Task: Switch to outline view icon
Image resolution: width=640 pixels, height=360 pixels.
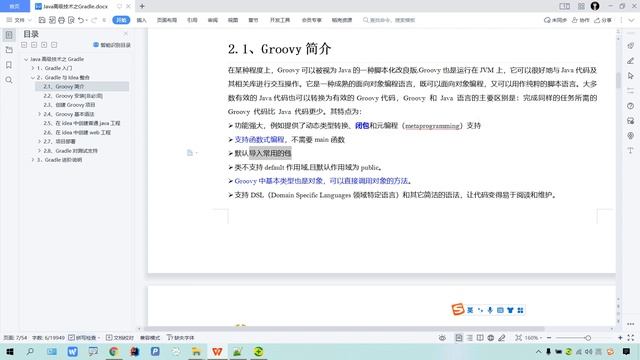Action: (x=470, y=338)
